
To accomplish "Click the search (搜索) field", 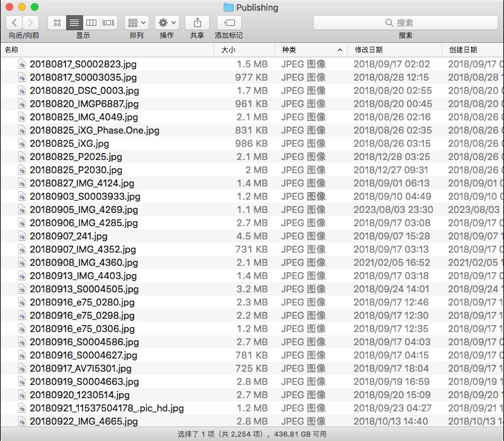I will [x=405, y=23].
